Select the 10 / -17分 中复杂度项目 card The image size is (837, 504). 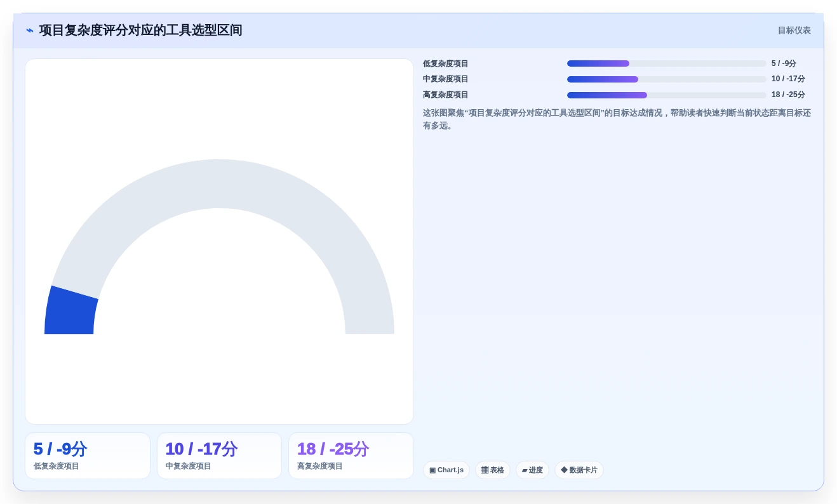click(219, 456)
